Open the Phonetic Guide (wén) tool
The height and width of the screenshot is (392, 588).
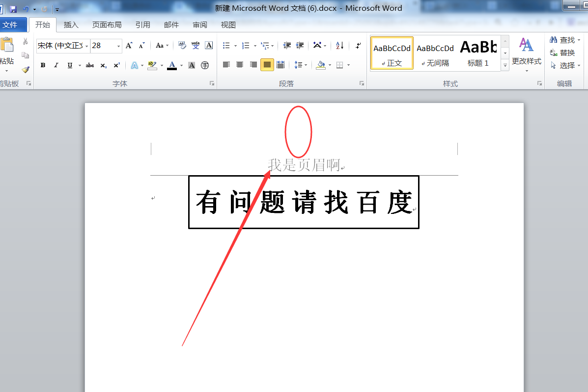196,46
